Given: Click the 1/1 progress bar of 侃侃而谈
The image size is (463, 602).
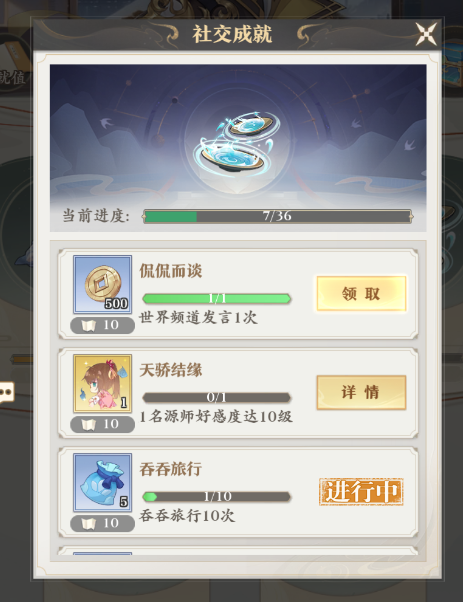Looking at the screenshot, I should (217, 298).
